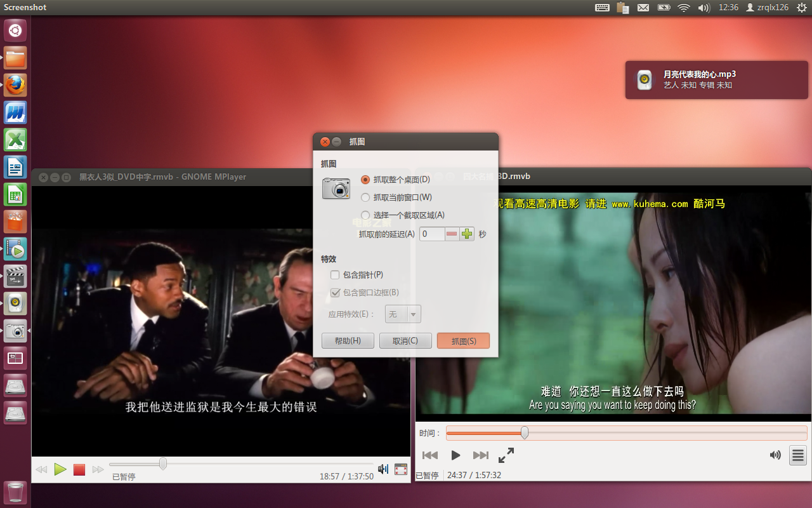Close the 抓图 dialog window
Viewport: 812px width, 508px height.
coord(325,142)
